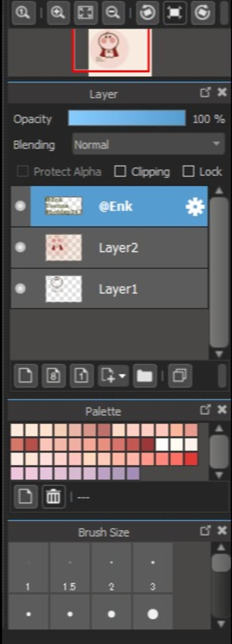
Task: Enable the Clipping checkbox
Action: tap(120, 171)
